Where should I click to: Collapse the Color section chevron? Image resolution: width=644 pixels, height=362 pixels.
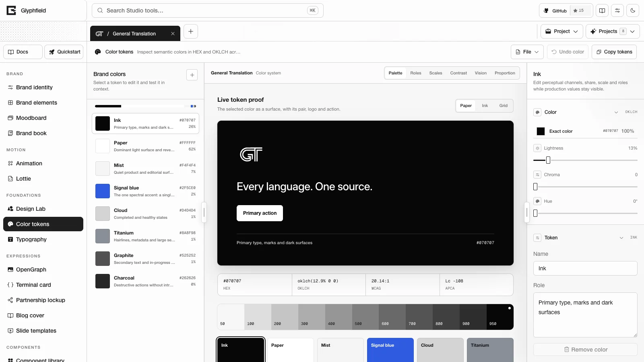[616, 112]
